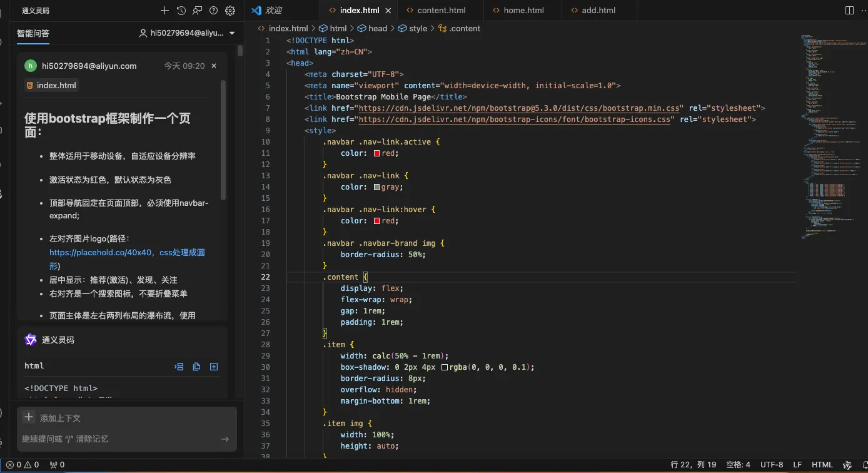Click the rgba swatch on line 30
Viewport: 868px width, 473px height.
click(x=445, y=367)
